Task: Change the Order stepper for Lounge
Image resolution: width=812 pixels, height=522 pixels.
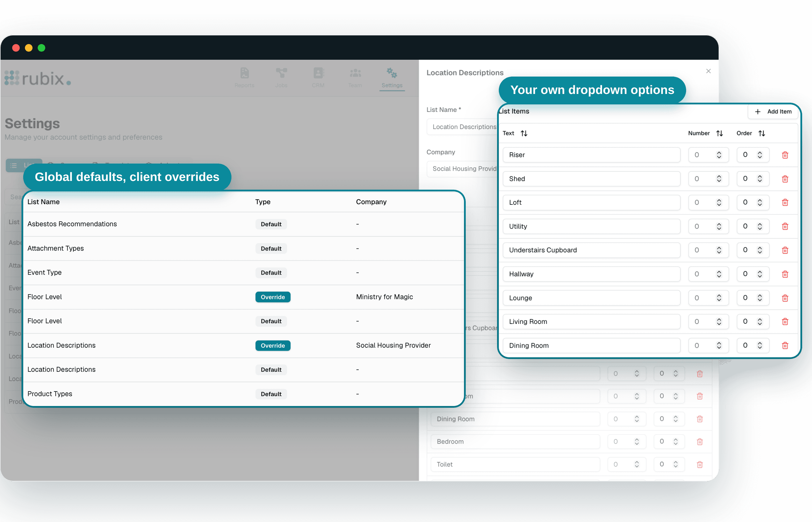Action: pyautogui.click(x=760, y=298)
